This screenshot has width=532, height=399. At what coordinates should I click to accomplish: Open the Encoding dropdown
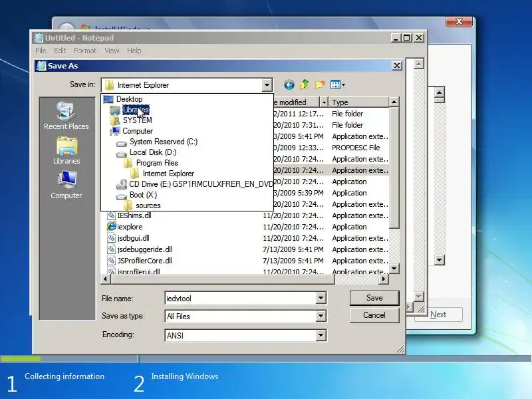tap(321, 335)
